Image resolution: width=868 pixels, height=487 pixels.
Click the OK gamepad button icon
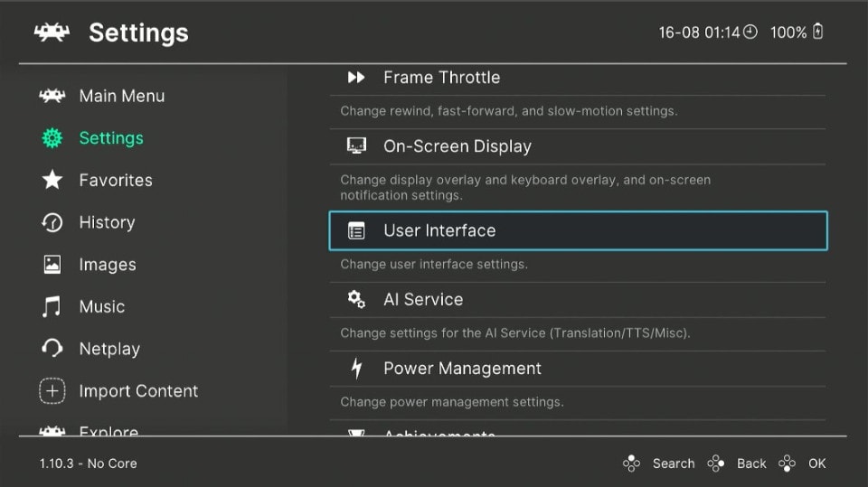click(787, 464)
